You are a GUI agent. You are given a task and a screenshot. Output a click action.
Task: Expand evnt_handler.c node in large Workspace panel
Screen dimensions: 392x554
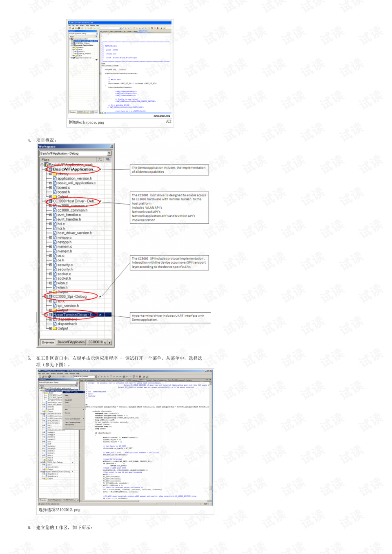[50, 215]
